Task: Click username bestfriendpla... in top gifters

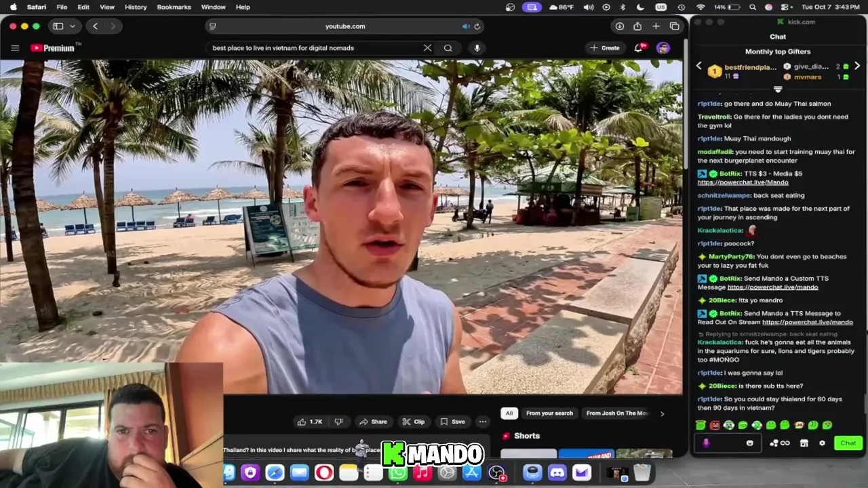Action: pos(750,67)
